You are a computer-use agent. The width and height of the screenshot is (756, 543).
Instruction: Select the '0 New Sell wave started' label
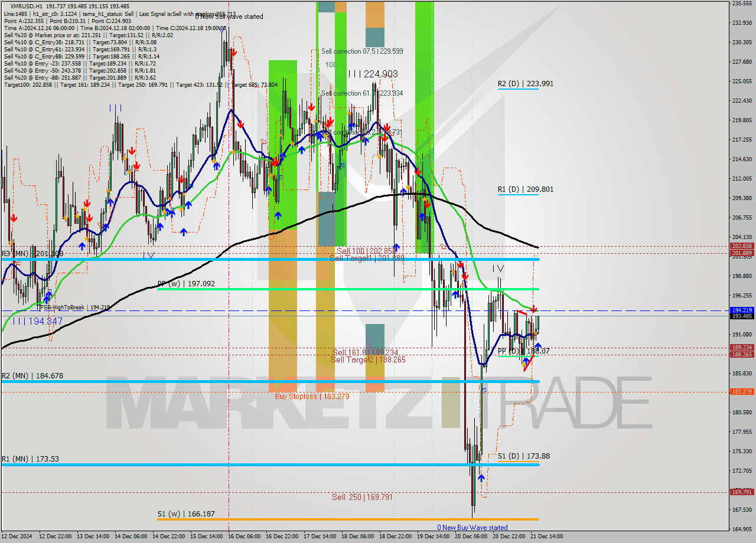tap(229, 17)
